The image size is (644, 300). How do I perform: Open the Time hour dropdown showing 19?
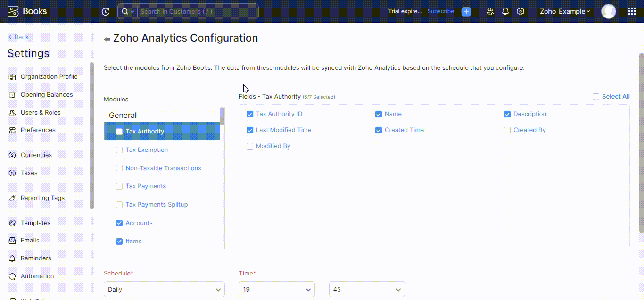277,289
